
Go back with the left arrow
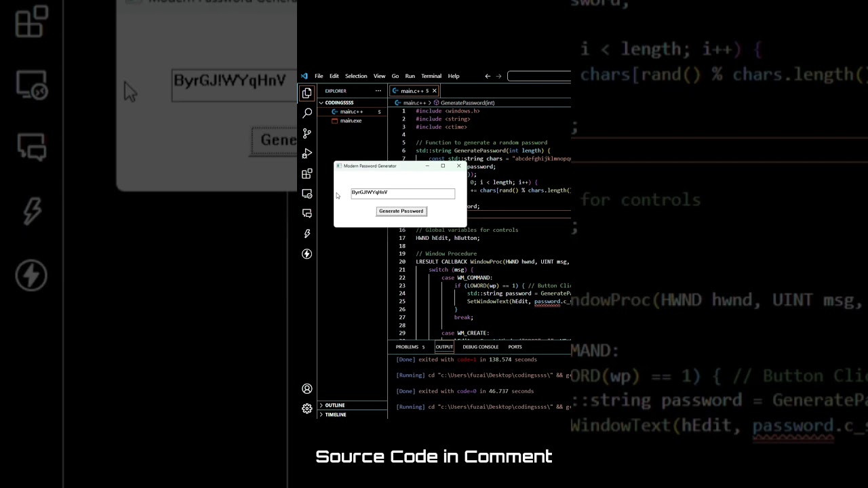pyautogui.click(x=487, y=76)
